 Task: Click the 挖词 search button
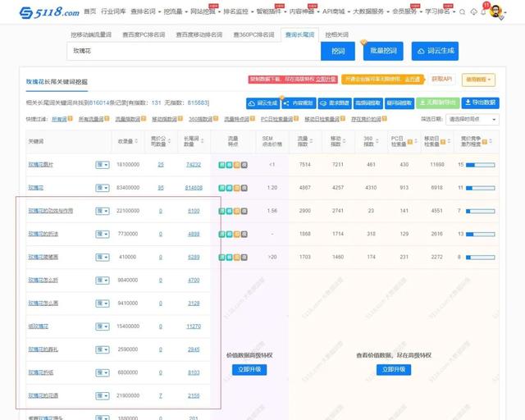pos(337,51)
